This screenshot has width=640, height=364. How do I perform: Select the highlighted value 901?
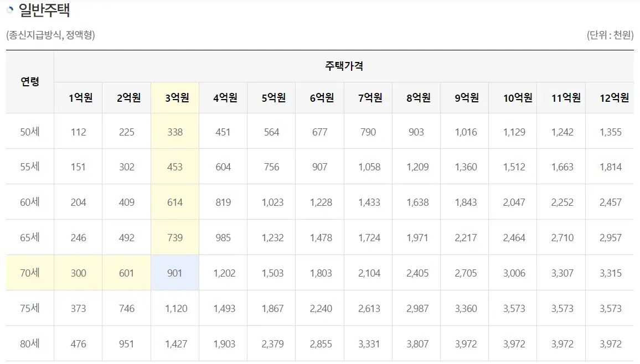[175, 273]
